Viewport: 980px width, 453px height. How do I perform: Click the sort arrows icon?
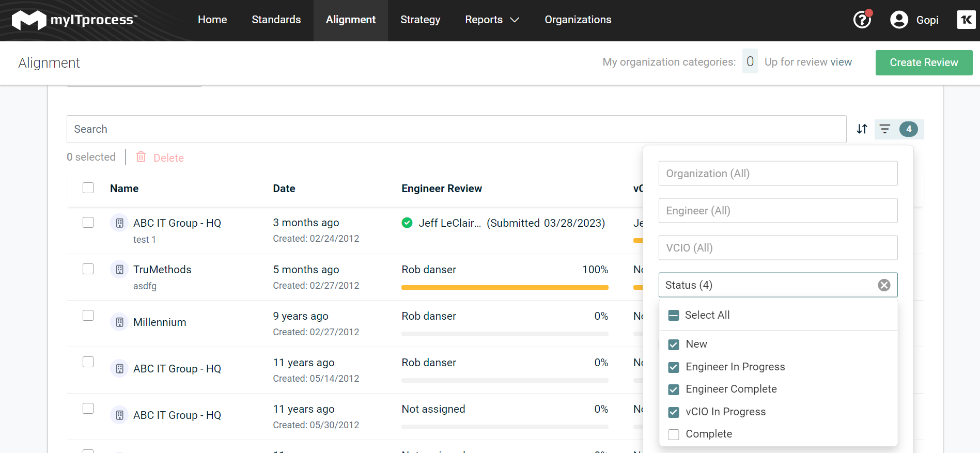(x=862, y=129)
